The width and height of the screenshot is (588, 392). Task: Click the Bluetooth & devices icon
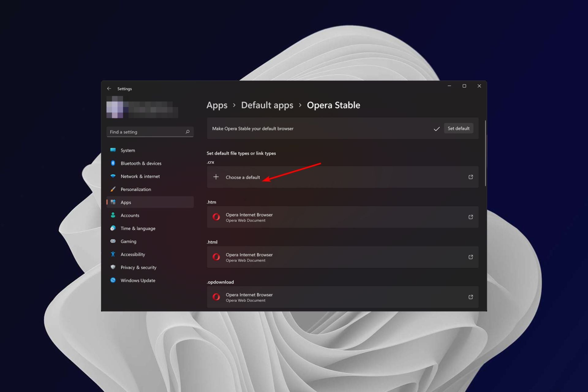[113, 163]
